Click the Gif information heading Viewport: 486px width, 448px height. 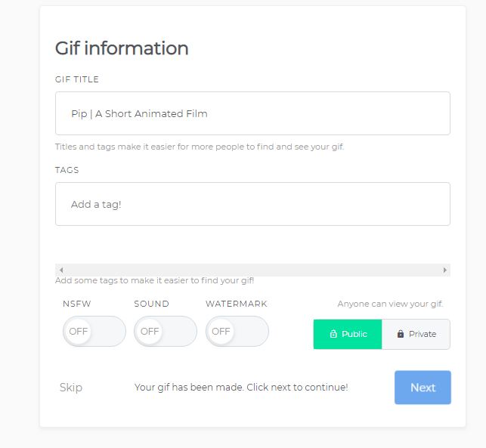[122, 48]
